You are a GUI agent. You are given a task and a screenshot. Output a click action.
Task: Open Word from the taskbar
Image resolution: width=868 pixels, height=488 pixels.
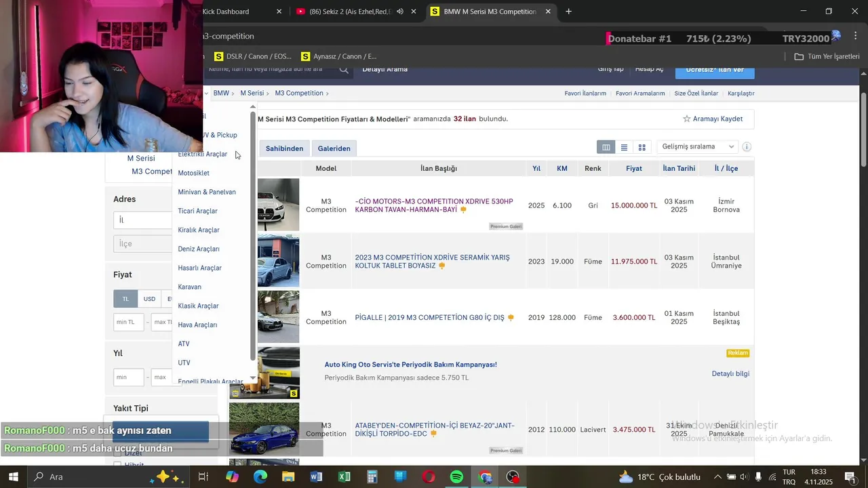tap(316, 477)
